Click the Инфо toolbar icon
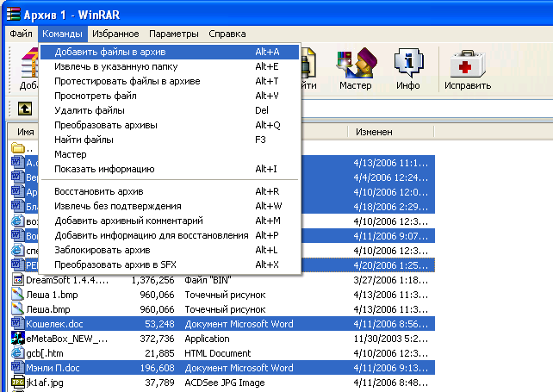553x392 pixels. [409, 63]
